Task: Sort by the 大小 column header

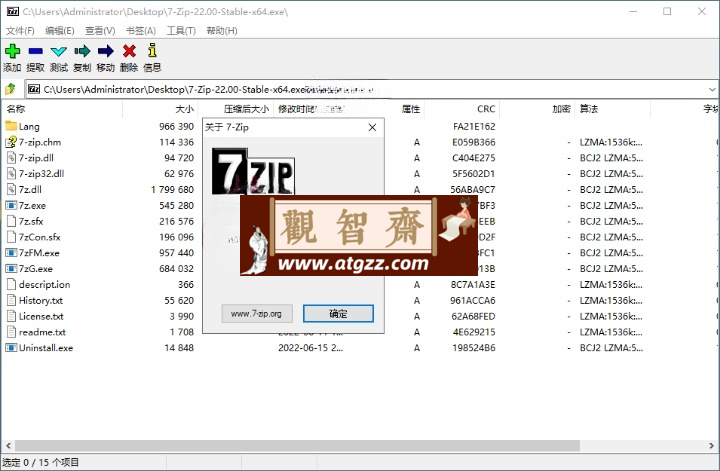Action: [161, 109]
